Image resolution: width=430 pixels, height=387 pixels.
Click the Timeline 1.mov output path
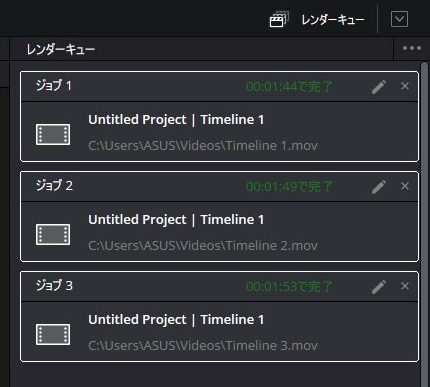[203, 146]
